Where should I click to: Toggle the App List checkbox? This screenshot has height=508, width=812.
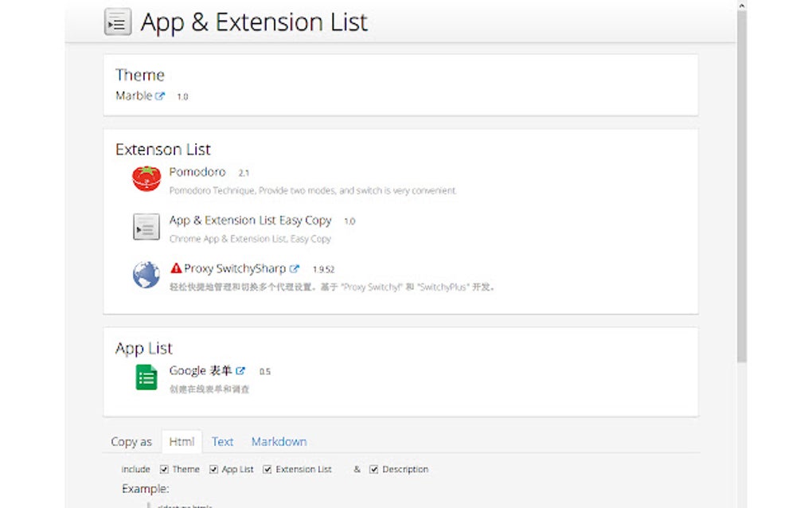212,469
